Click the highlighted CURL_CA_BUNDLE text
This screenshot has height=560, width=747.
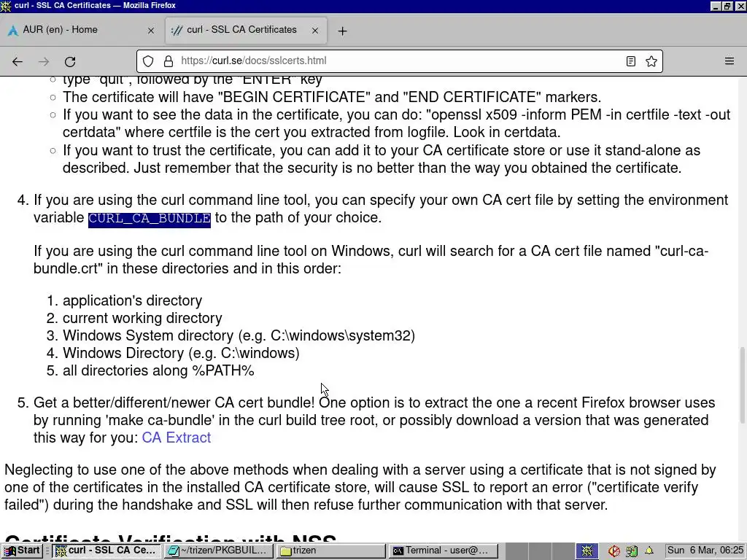(150, 218)
